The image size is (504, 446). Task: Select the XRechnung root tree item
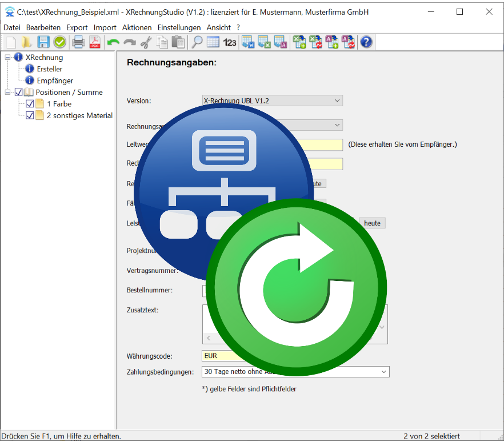coord(45,58)
